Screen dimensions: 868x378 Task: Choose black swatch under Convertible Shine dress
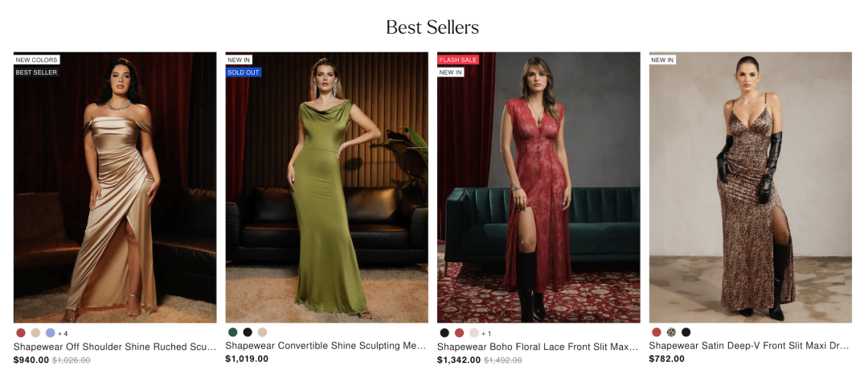pyautogui.click(x=248, y=332)
